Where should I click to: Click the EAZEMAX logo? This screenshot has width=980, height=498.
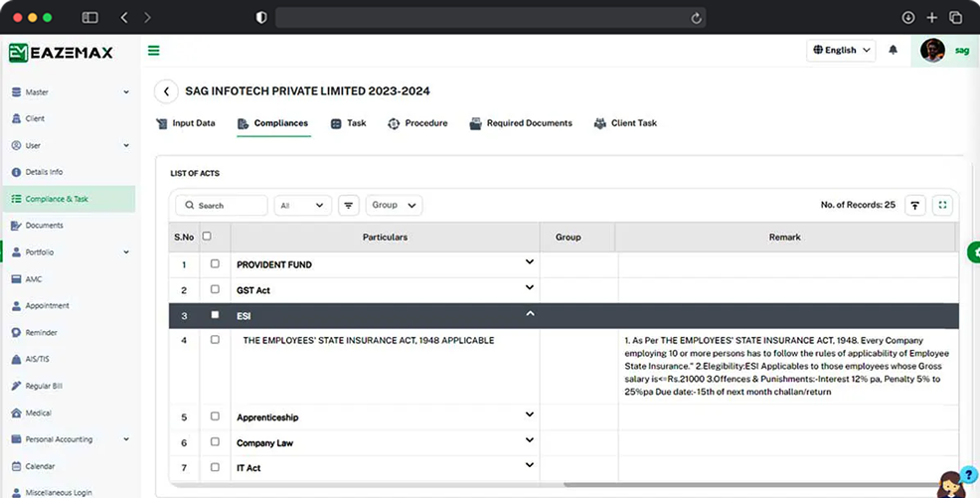click(61, 53)
